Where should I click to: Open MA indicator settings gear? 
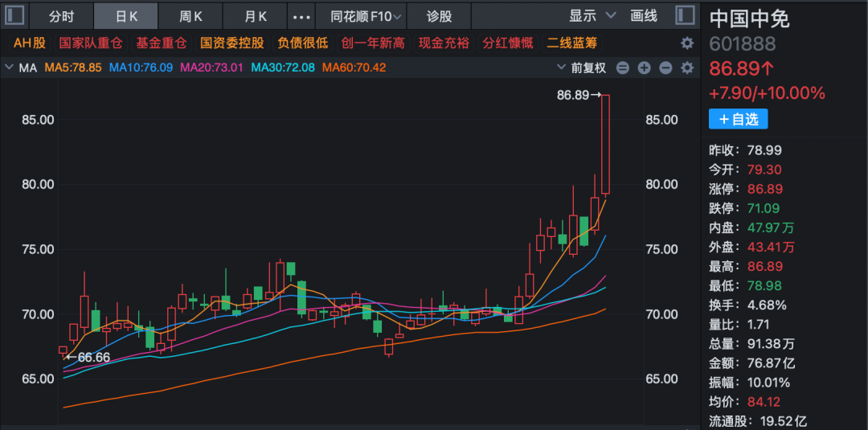coord(686,68)
